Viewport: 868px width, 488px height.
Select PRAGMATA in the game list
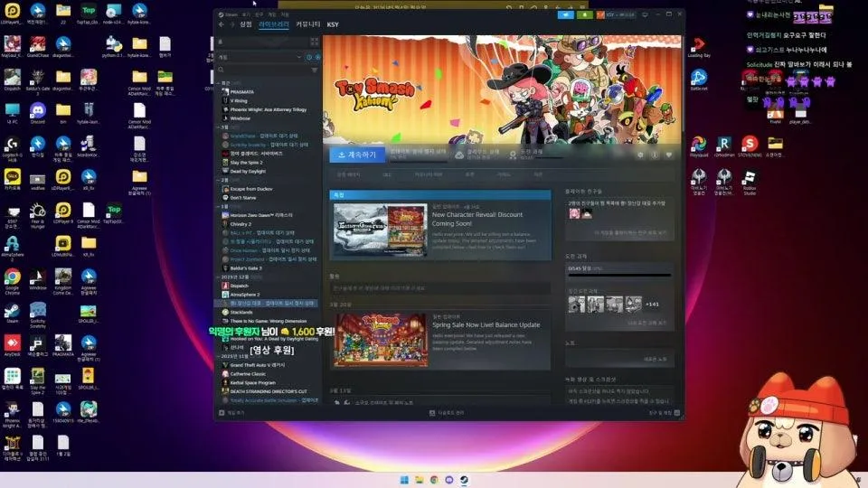(x=242, y=92)
